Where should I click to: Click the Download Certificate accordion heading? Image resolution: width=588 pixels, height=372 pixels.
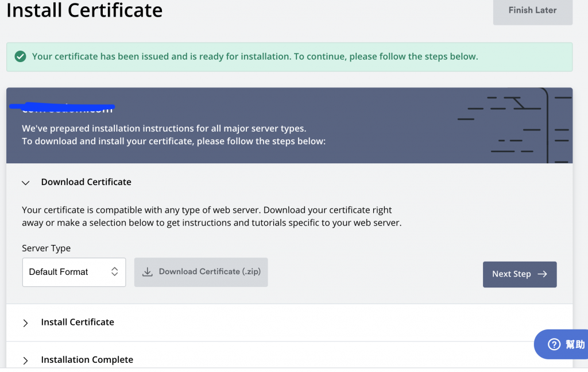pyautogui.click(x=86, y=182)
